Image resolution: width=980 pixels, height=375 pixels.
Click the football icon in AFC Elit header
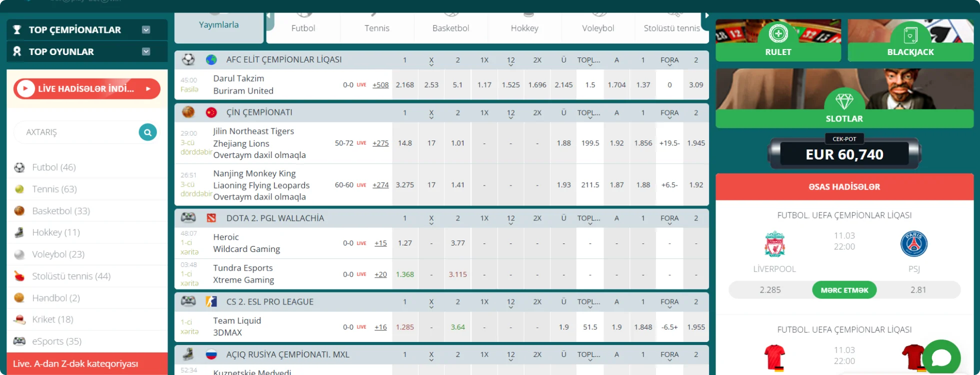(x=188, y=59)
